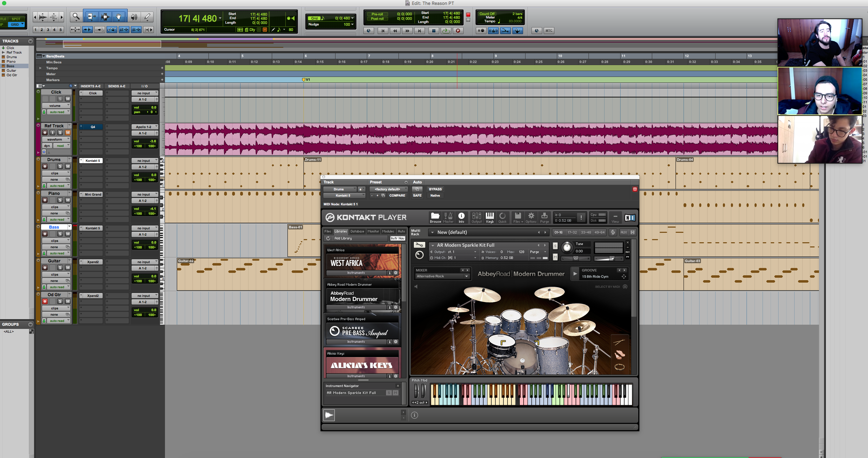This screenshot has width=868, height=458.
Task: Select the Zoomer tool
Action: pos(76,16)
